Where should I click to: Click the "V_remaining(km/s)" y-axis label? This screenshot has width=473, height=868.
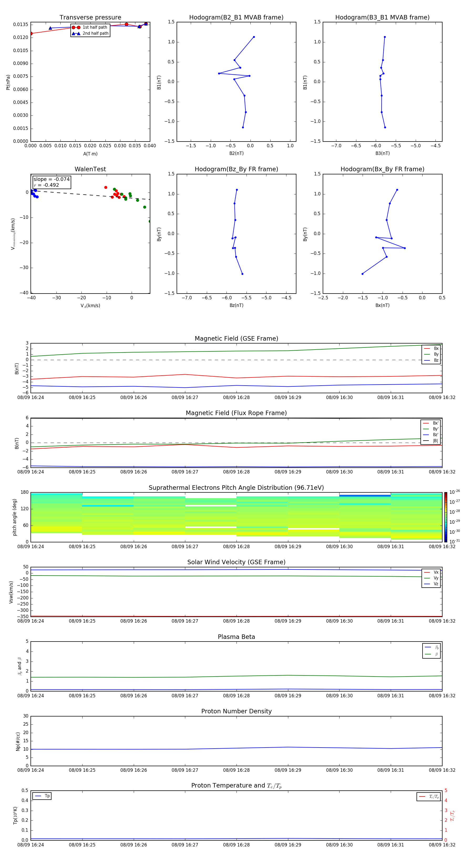(x=13, y=234)
